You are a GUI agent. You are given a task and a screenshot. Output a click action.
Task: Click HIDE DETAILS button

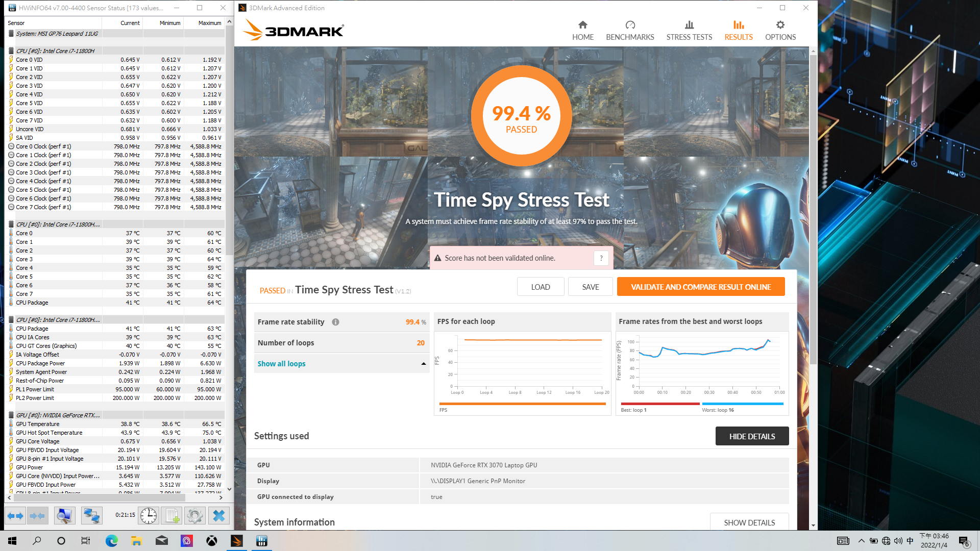752,436
